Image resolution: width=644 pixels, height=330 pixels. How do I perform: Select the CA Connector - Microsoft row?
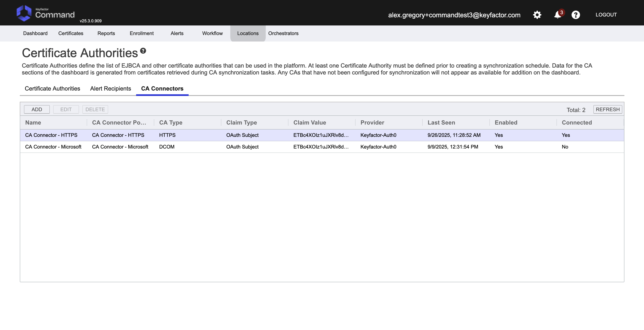pyautogui.click(x=53, y=147)
